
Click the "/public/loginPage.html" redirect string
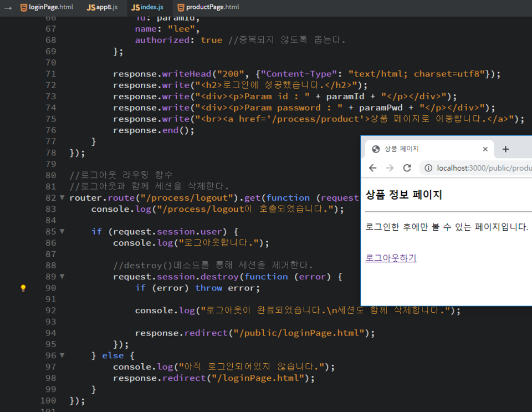click(299, 333)
